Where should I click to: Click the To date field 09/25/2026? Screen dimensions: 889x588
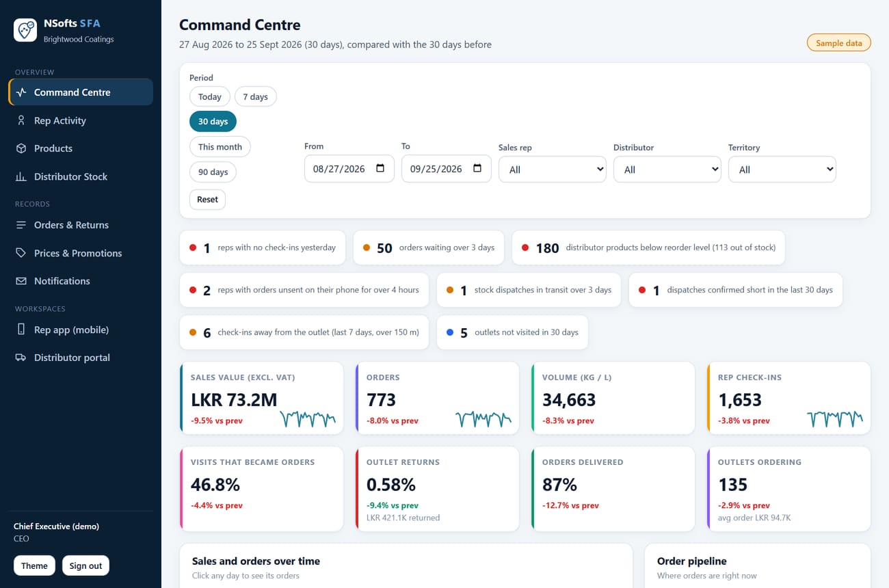pyautogui.click(x=447, y=169)
